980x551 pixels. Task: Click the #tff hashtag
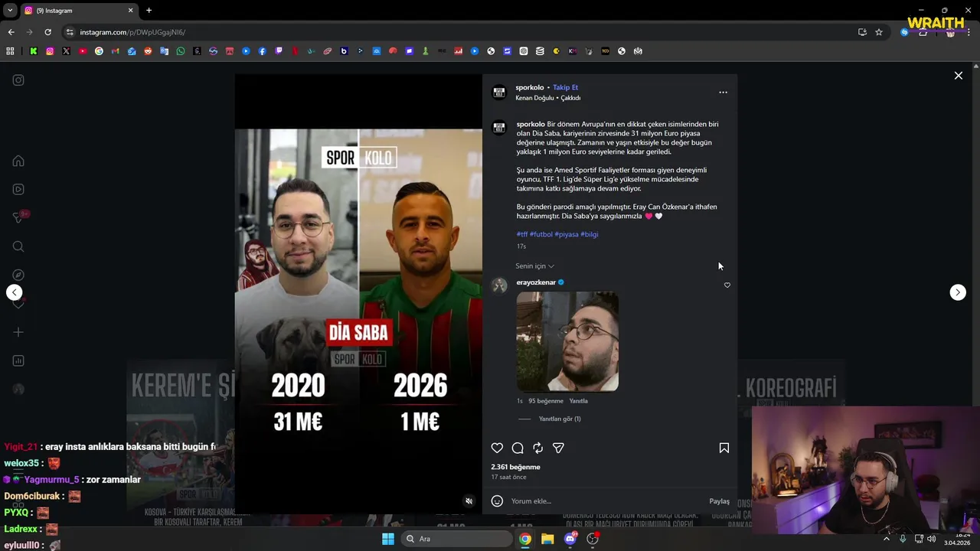pos(522,234)
